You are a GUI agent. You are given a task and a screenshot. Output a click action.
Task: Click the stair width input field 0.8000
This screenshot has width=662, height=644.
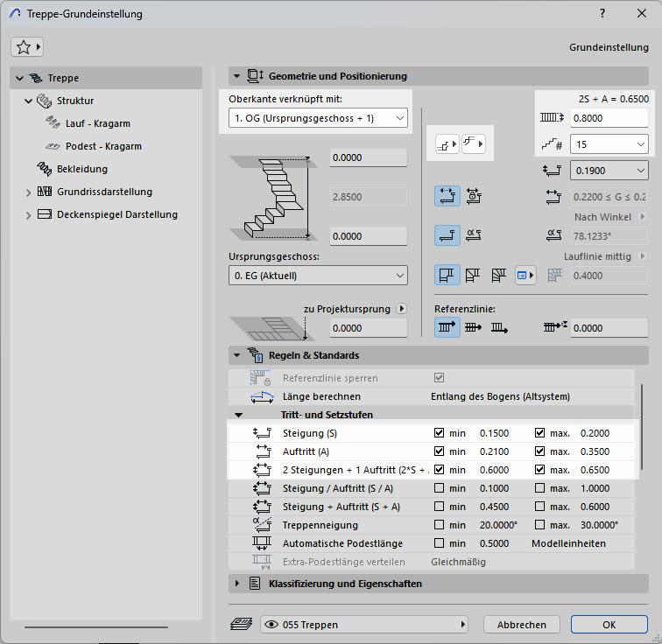click(x=608, y=117)
